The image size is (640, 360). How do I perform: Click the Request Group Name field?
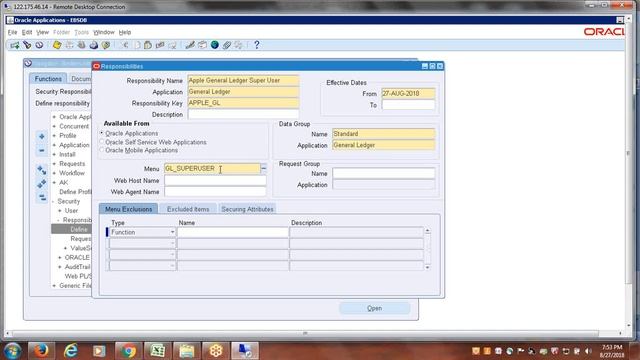pyautogui.click(x=384, y=173)
